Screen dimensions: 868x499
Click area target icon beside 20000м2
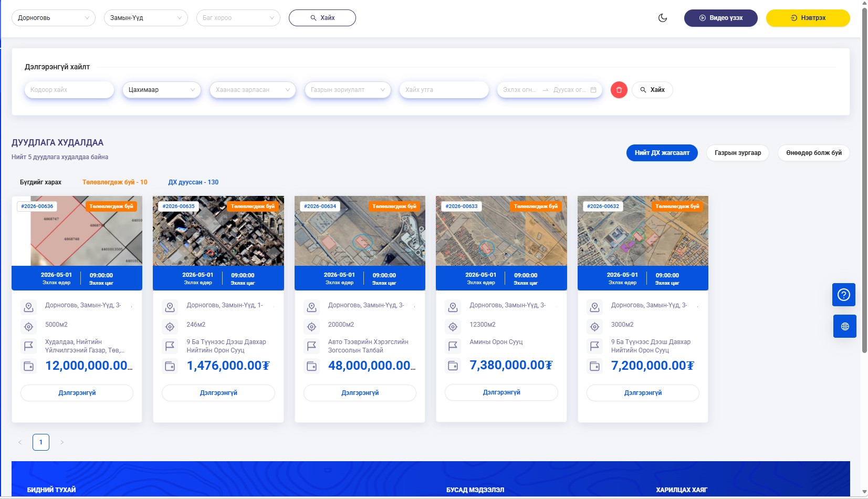pyautogui.click(x=311, y=327)
